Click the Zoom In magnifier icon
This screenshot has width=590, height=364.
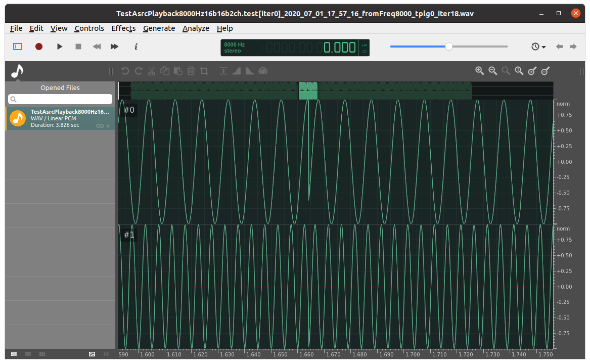(x=479, y=71)
